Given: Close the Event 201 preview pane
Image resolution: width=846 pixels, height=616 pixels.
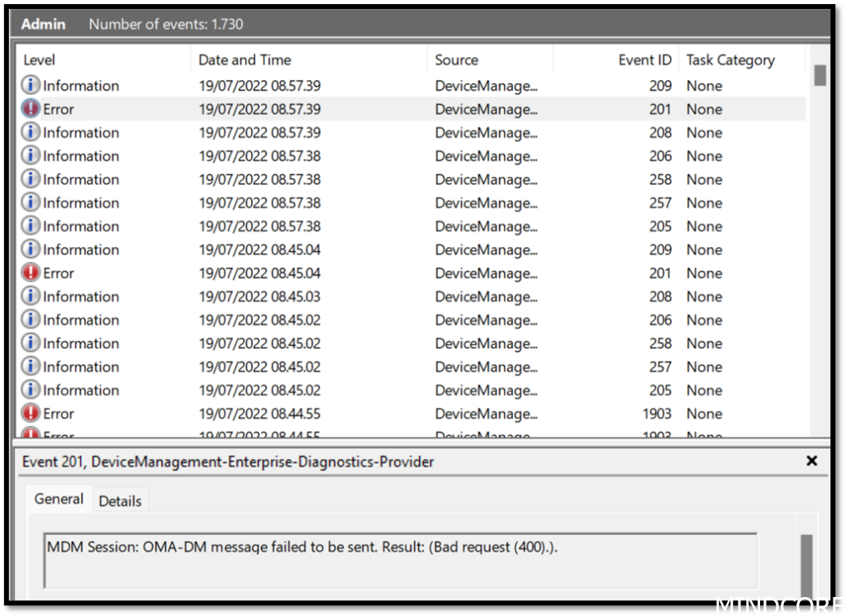Looking at the screenshot, I should (x=811, y=462).
